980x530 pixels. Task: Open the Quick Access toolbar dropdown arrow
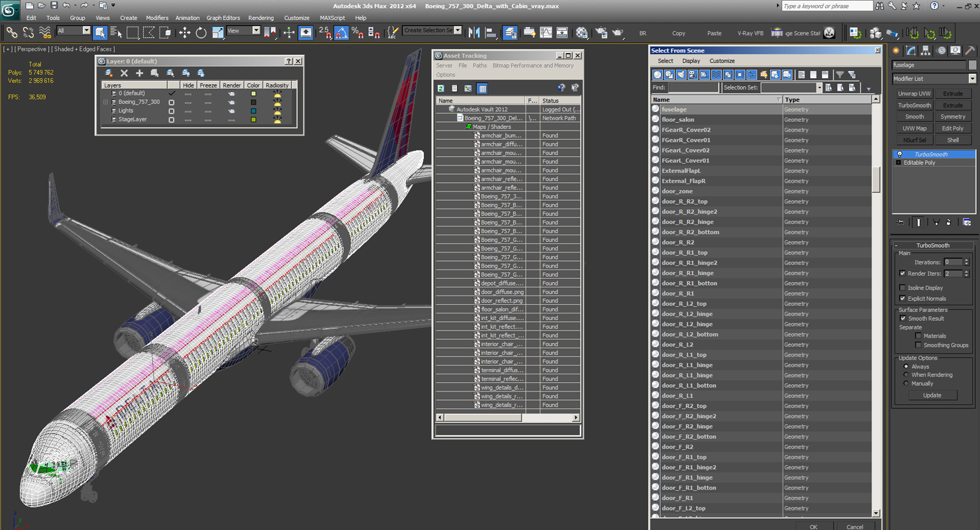(x=113, y=5)
